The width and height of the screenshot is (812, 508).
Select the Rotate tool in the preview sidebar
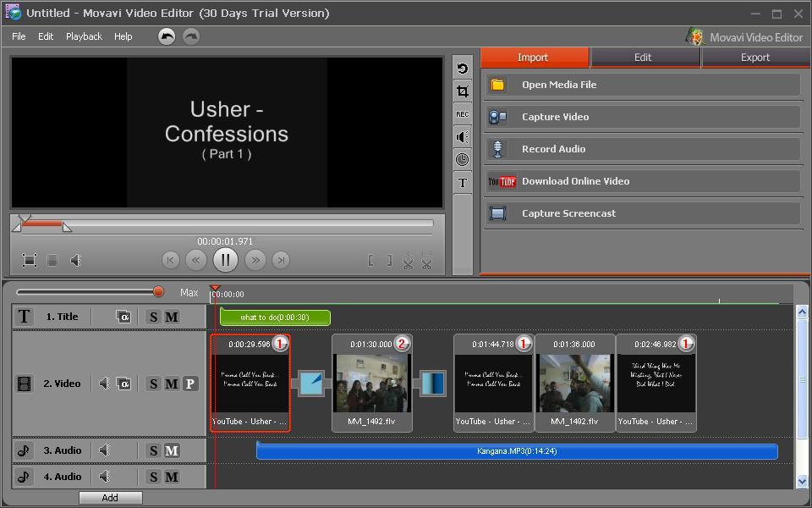pyautogui.click(x=462, y=68)
